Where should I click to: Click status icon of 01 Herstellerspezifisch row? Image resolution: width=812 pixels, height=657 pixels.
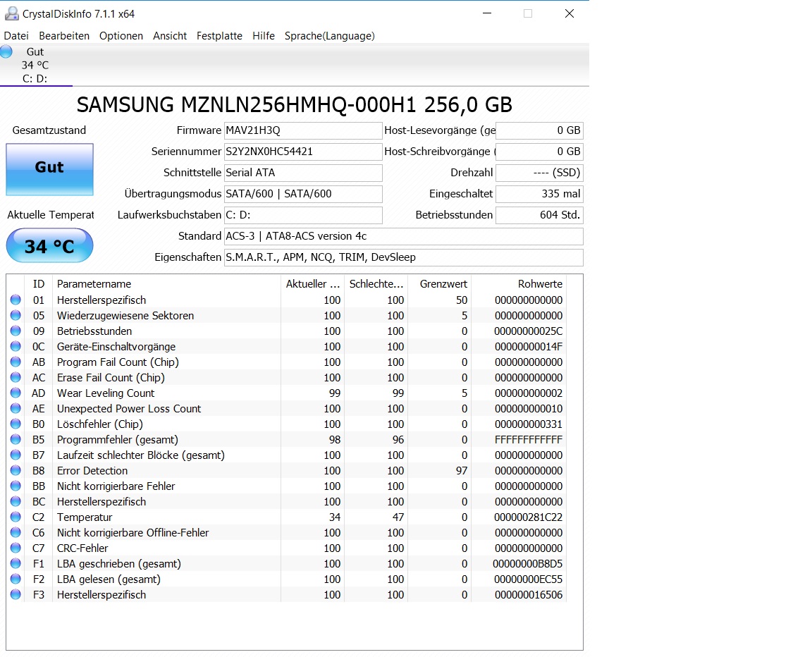click(x=16, y=300)
